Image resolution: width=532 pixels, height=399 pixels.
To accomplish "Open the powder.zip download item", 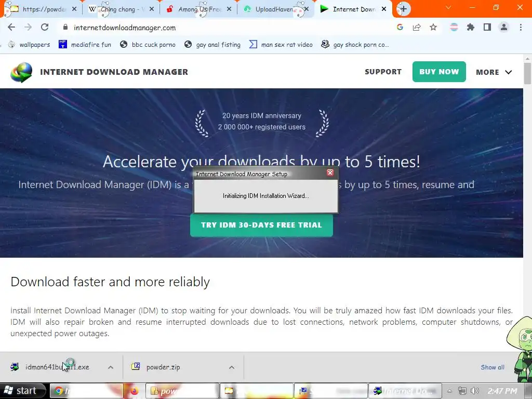I will click(156, 367).
